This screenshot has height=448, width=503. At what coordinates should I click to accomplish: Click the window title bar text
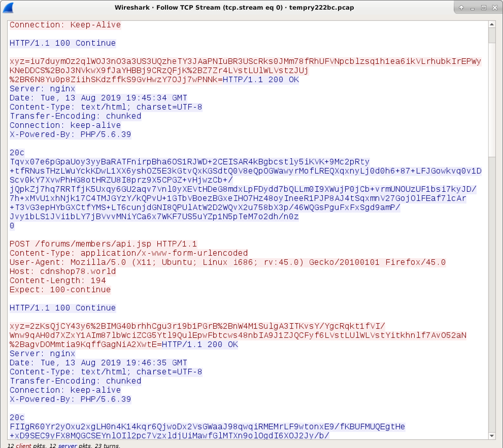[234, 8]
